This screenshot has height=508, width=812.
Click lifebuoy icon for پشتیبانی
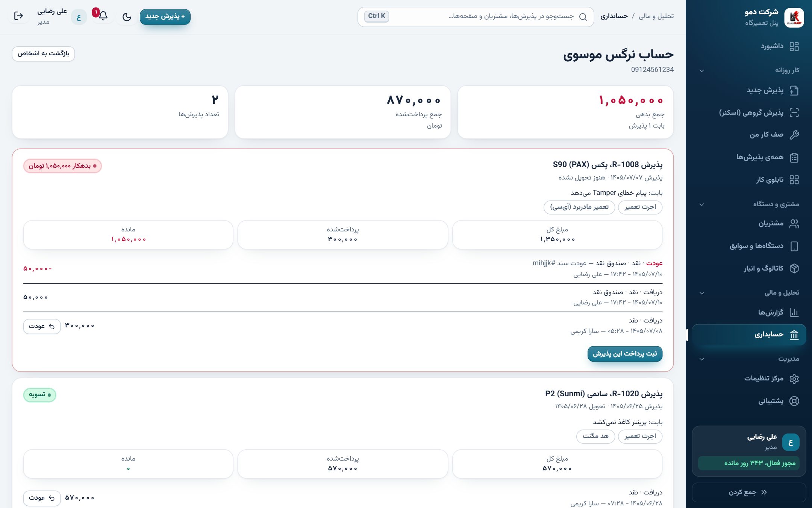794,401
